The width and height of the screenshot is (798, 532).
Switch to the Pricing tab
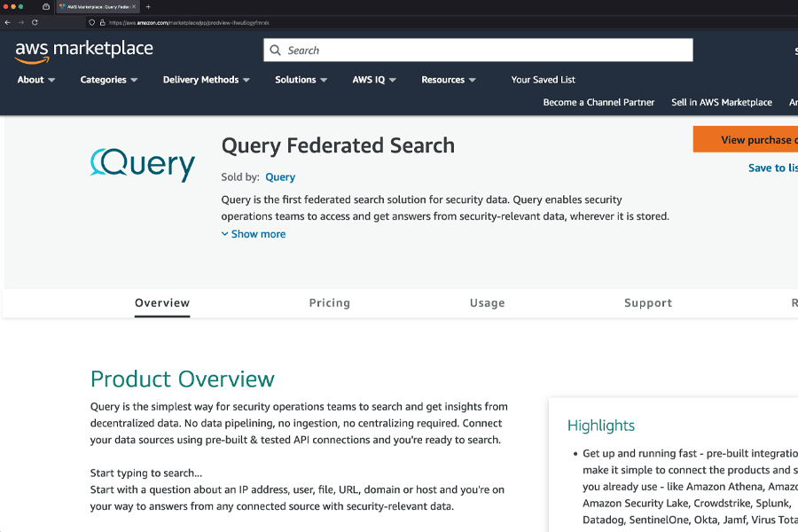pos(329,303)
